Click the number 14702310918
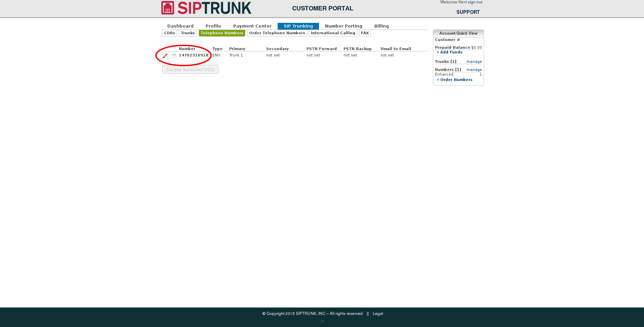The height and width of the screenshot is (327, 644). coord(194,55)
